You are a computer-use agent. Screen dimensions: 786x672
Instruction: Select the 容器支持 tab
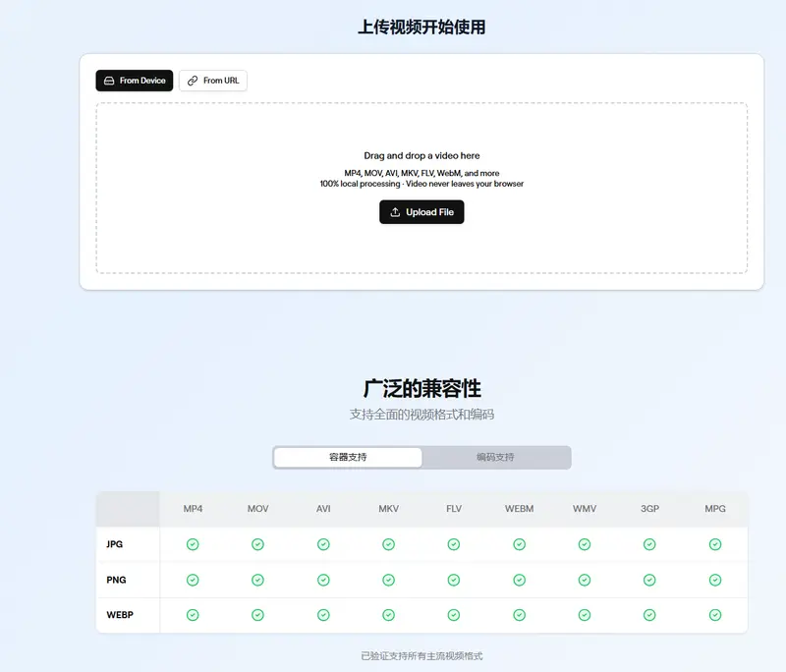tap(348, 458)
